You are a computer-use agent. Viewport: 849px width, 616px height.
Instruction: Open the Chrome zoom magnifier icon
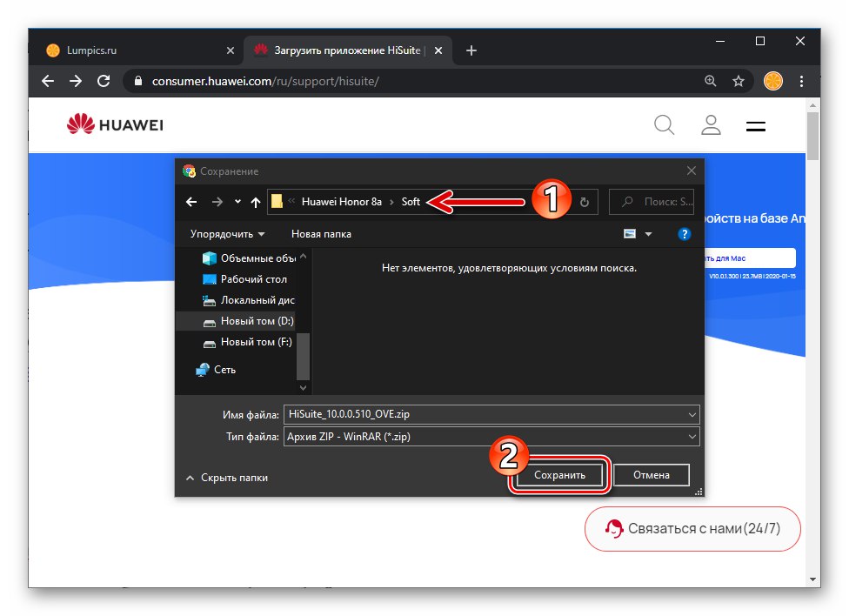pyautogui.click(x=711, y=81)
